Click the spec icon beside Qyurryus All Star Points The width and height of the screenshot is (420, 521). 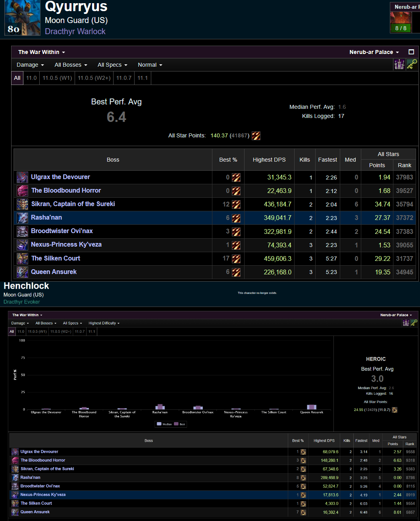click(256, 135)
